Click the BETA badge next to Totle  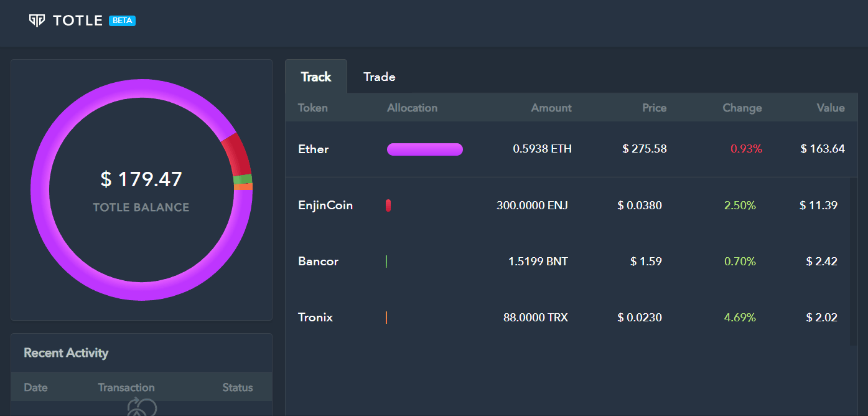(x=122, y=21)
